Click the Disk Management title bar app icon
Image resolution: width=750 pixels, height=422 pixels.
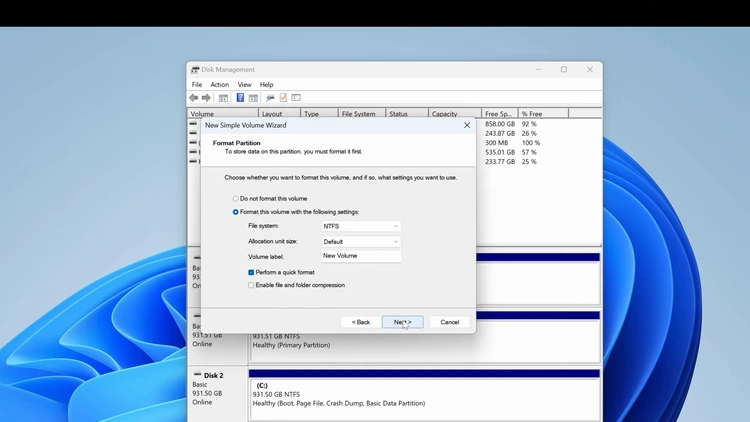tap(195, 70)
